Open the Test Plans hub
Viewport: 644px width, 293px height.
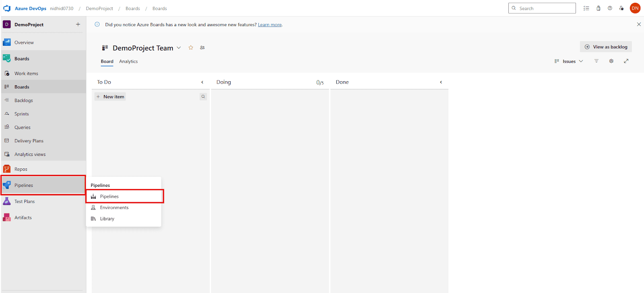(x=43, y=201)
